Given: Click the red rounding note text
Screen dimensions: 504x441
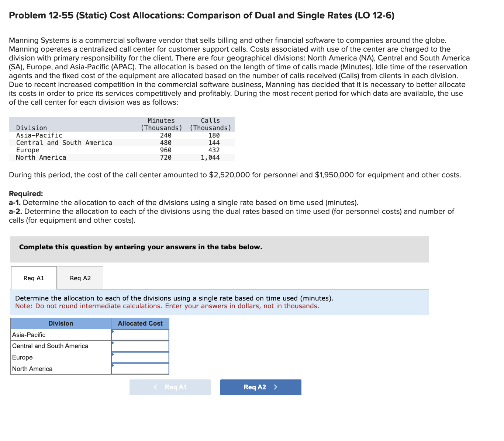Looking at the screenshot, I should tap(167, 306).
